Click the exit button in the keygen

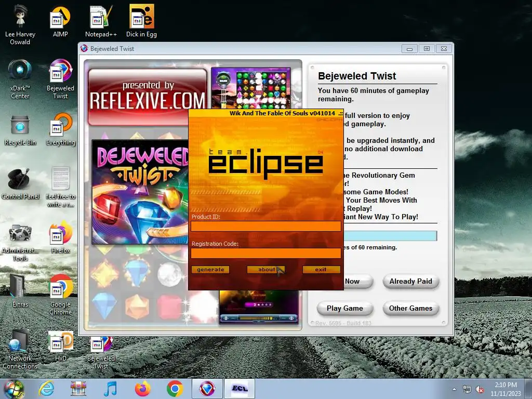(321, 270)
